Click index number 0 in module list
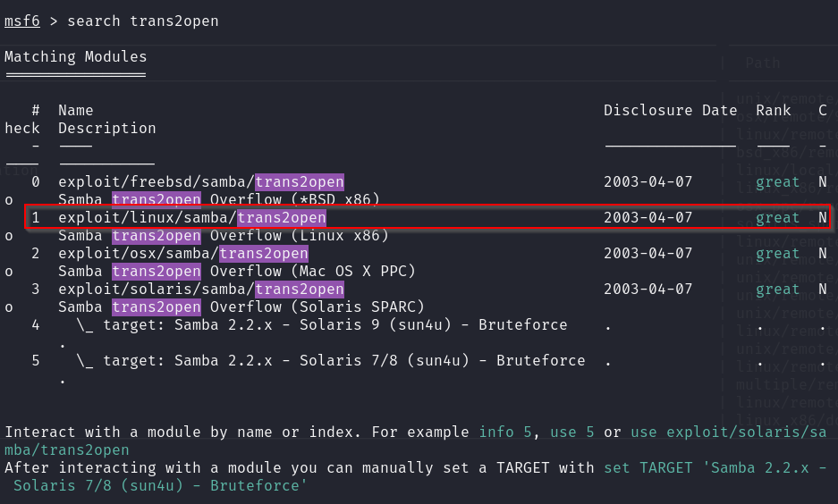 [35, 182]
